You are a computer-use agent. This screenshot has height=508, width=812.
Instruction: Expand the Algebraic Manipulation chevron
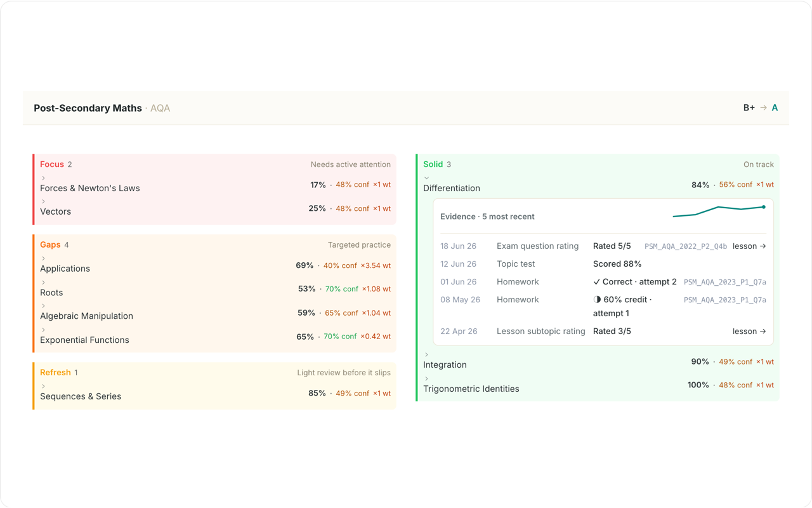coord(43,306)
